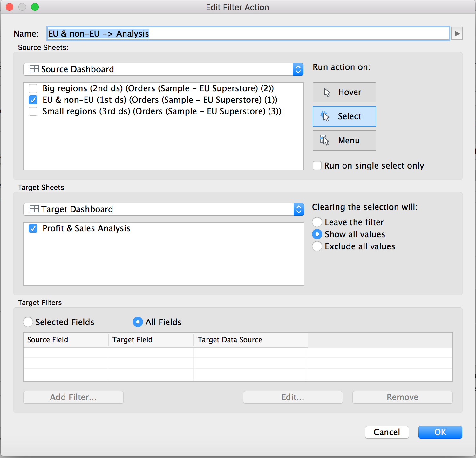Open the Source Dashboard dropdown
This screenshot has height=458, width=476.
coord(298,69)
